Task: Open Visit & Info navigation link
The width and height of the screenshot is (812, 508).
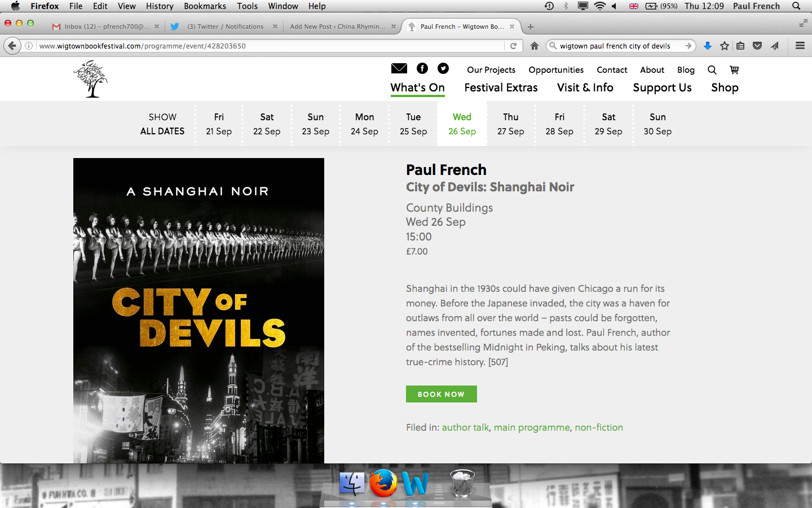Action: [585, 87]
